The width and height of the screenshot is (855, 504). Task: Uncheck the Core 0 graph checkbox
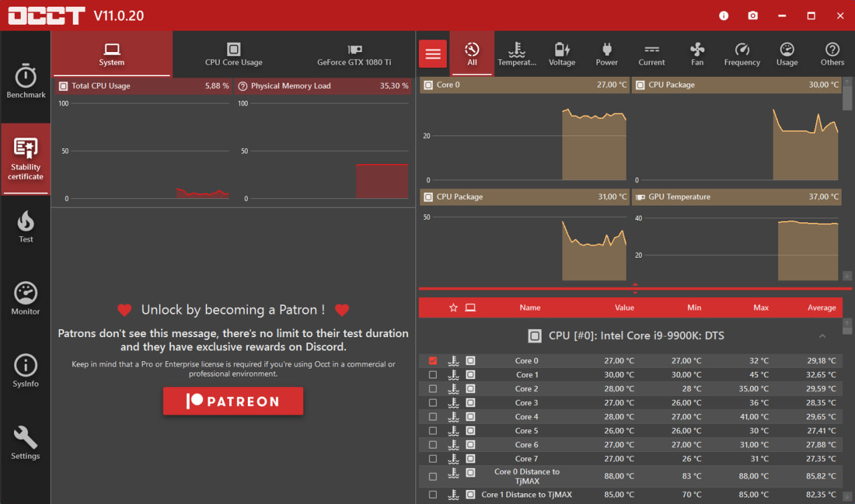[433, 360]
